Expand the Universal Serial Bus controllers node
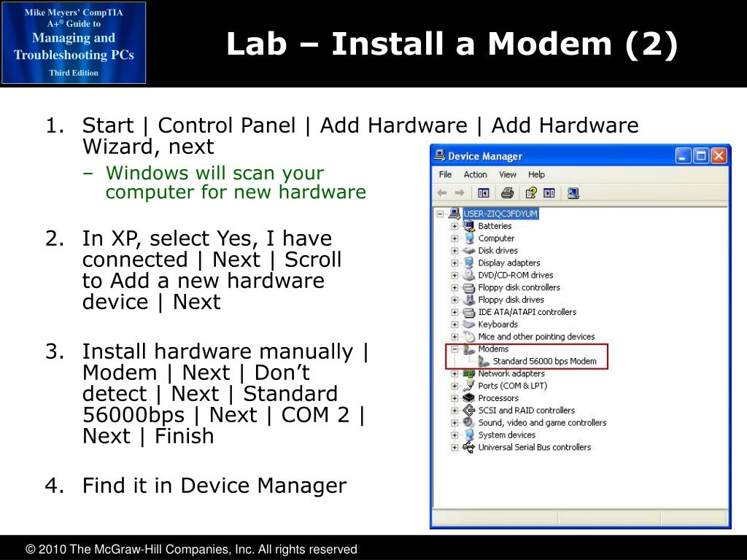747x560 pixels. pos(454,448)
